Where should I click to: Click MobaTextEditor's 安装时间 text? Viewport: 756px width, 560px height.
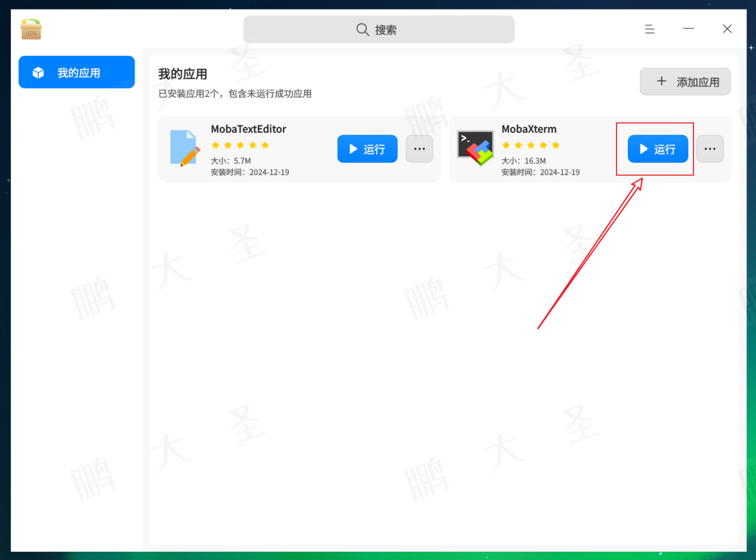(x=250, y=172)
